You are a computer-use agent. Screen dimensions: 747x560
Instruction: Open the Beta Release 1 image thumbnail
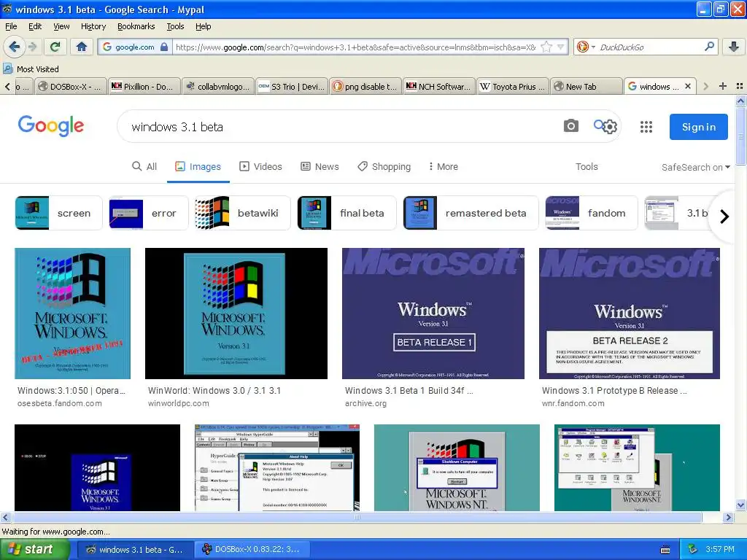[433, 314]
